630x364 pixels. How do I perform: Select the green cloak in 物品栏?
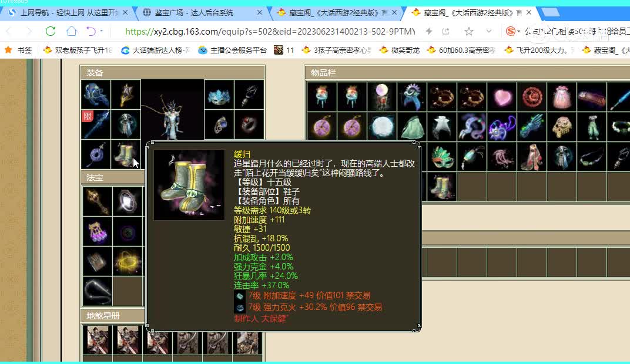[x=412, y=127]
